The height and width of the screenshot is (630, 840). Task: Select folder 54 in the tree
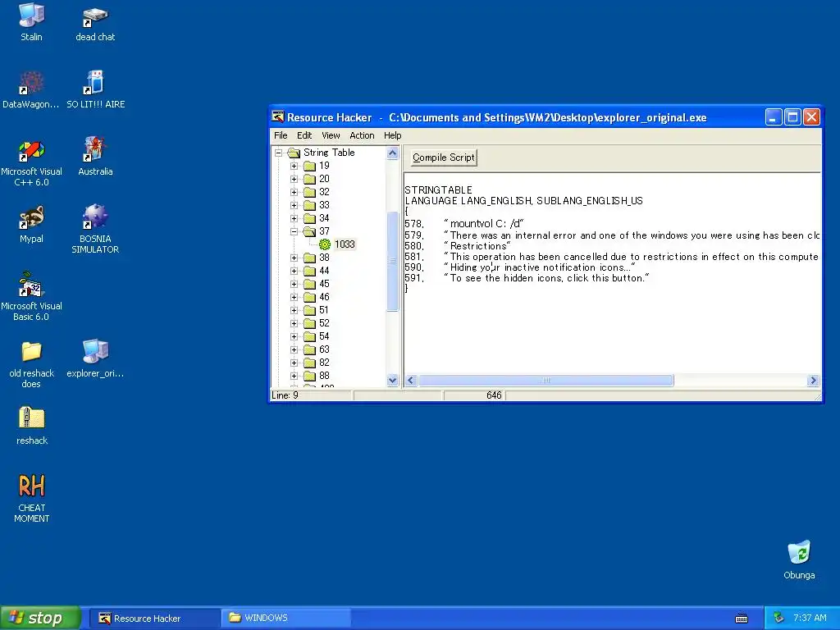pyautogui.click(x=317, y=336)
